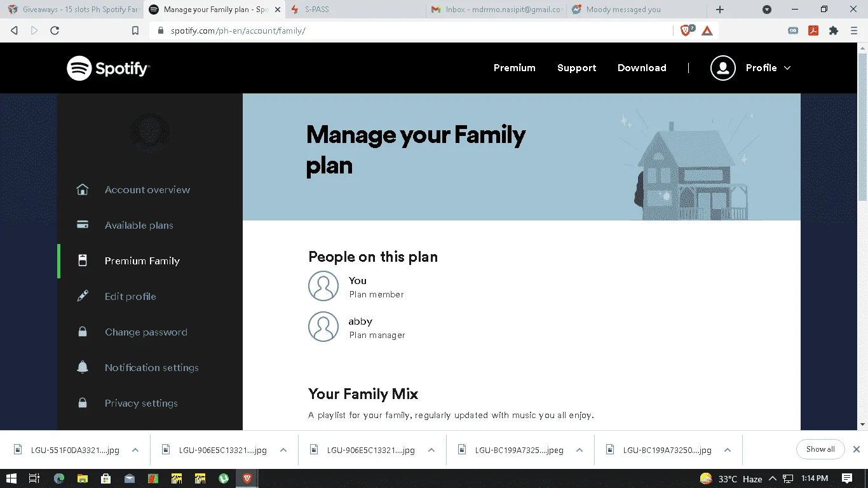Open the Windows Start menu
The width and height of the screenshot is (868, 488).
[11, 478]
